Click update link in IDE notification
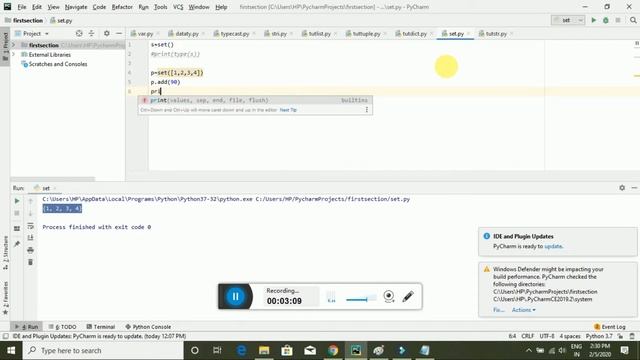 click(553, 247)
